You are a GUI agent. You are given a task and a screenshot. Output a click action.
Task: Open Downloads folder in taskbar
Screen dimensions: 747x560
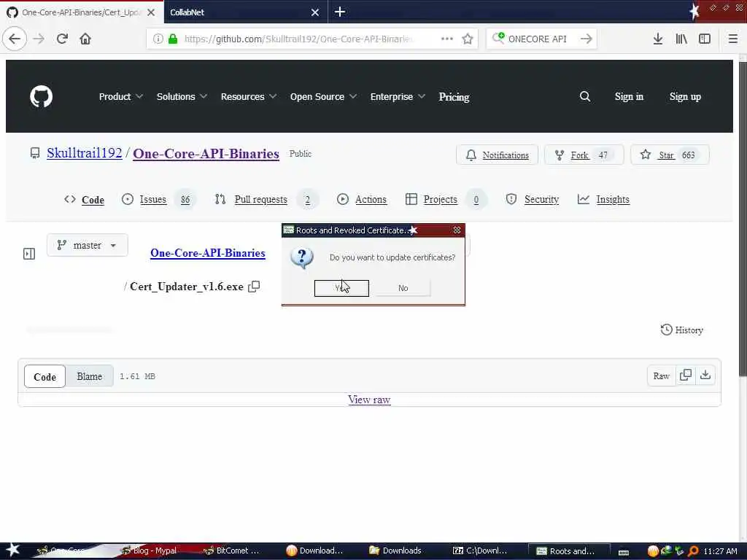[395, 551]
